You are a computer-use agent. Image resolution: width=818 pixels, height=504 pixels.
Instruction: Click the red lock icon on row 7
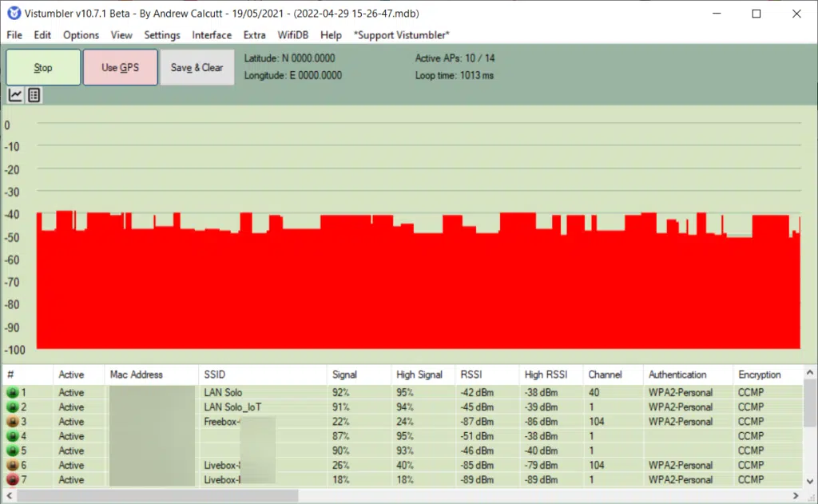[x=13, y=480]
